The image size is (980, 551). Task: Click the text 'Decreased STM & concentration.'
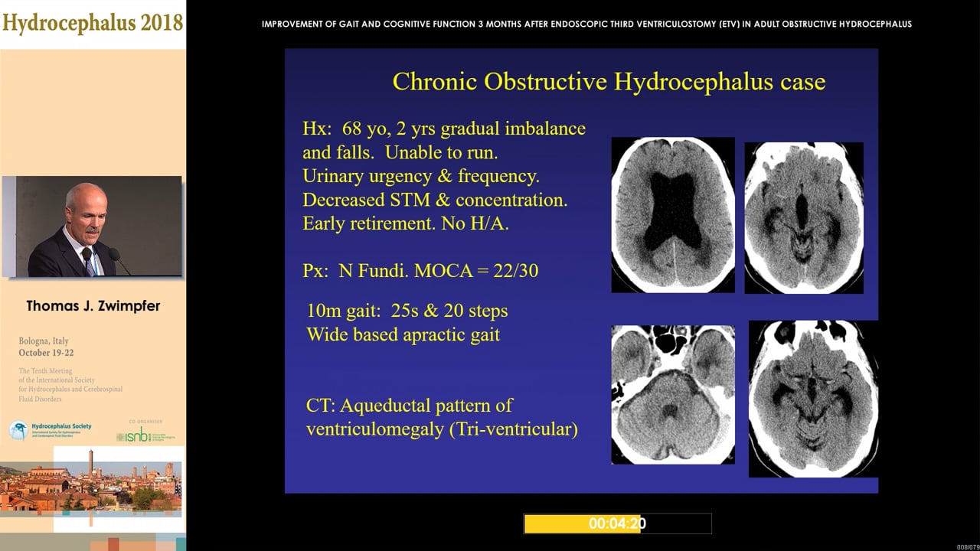tap(435, 200)
